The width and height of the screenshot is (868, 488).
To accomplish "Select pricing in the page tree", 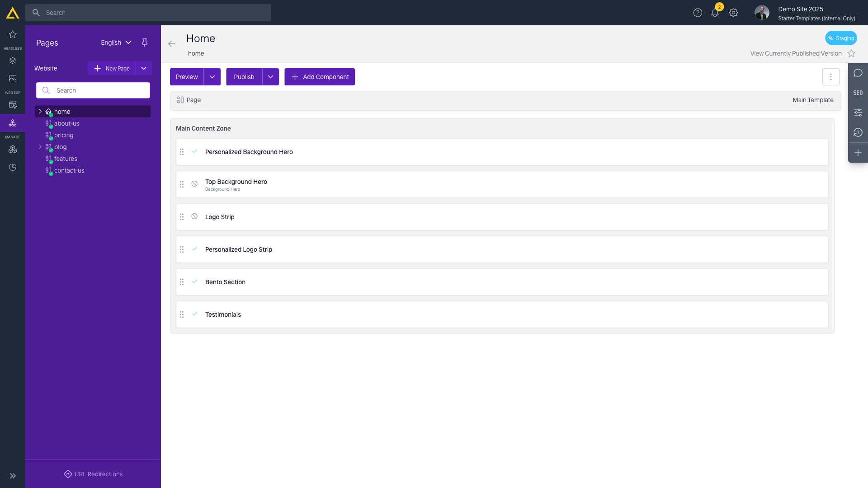I will 64,135.
